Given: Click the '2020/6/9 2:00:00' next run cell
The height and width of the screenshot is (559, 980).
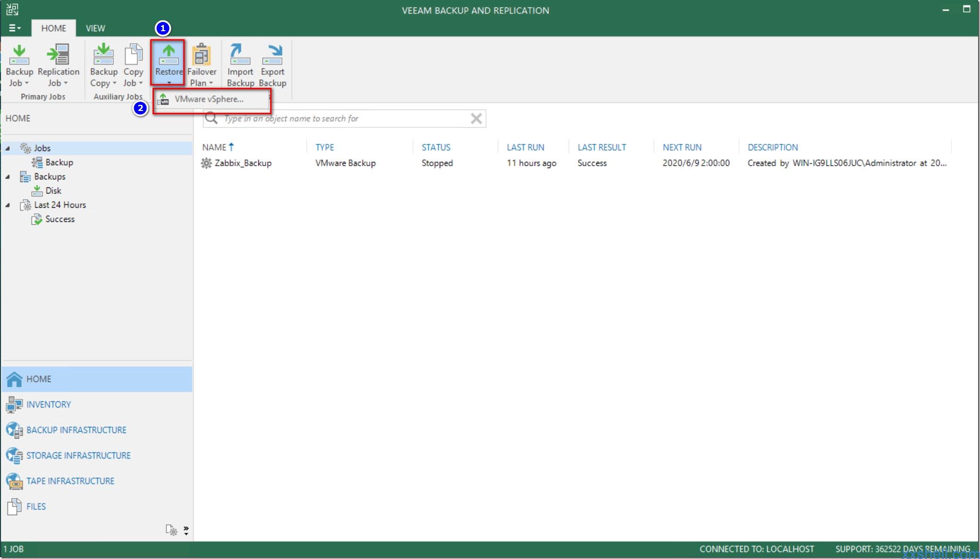Looking at the screenshot, I should 696,163.
